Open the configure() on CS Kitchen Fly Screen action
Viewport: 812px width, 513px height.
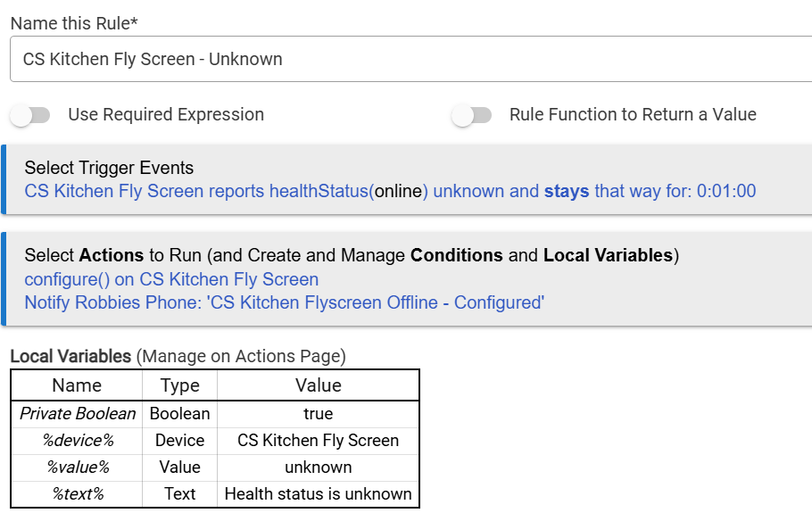click(171, 279)
